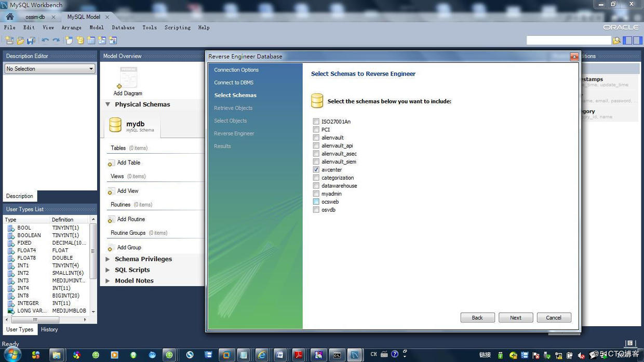
Task: Click the Add New Schema toolbar icon
Action: click(x=80, y=41)
